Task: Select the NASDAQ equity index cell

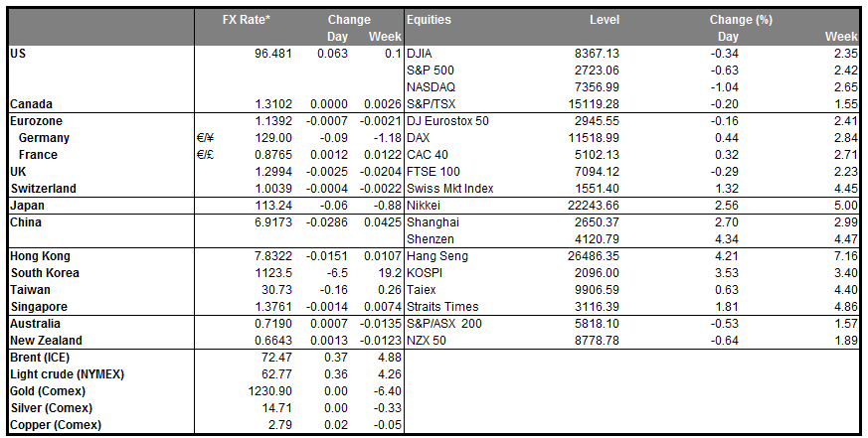Action: click(432, 86)
